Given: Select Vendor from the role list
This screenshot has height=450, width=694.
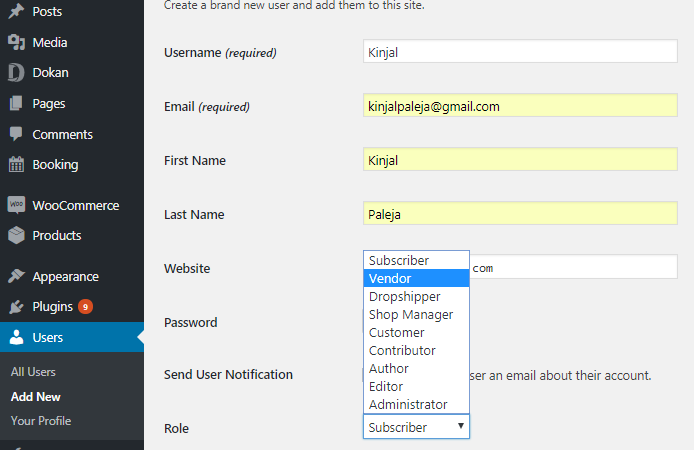Looking at the screenshot, I should click(415, 278).
